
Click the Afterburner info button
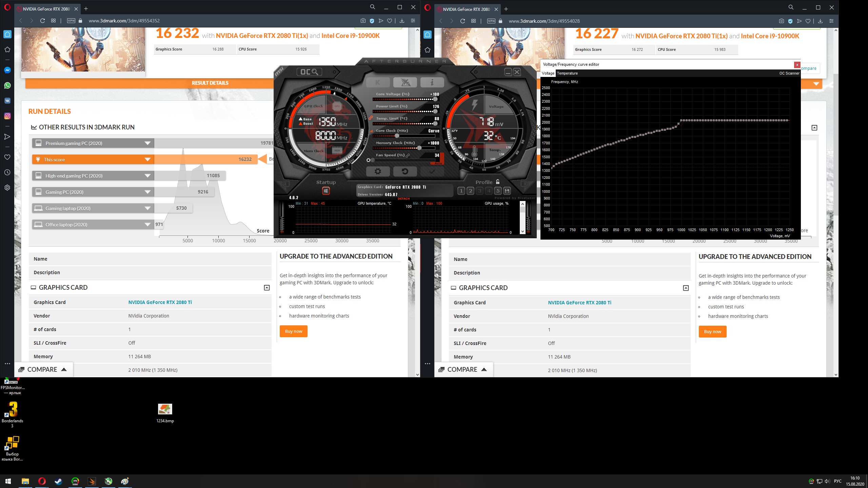coord(432,82)
